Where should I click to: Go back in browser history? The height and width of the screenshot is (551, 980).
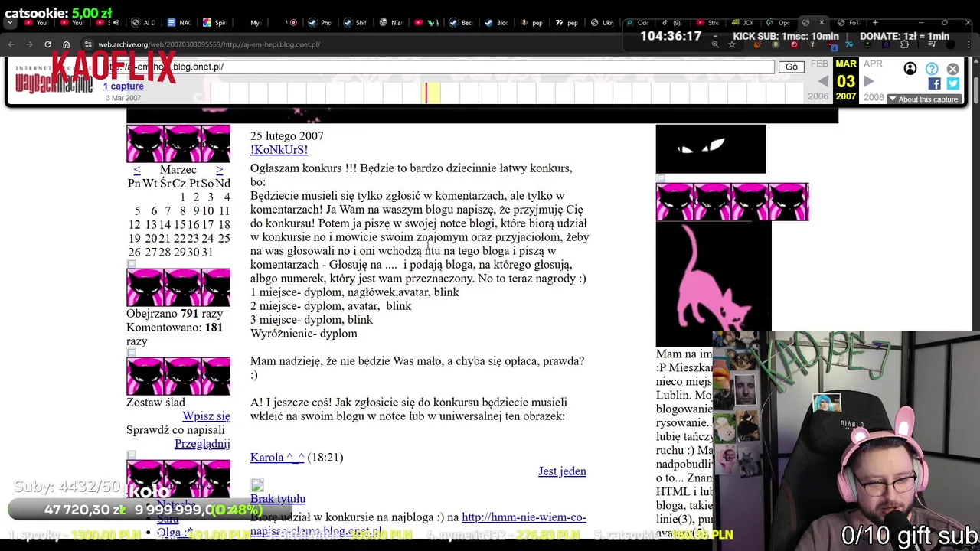tap(11, 44)
